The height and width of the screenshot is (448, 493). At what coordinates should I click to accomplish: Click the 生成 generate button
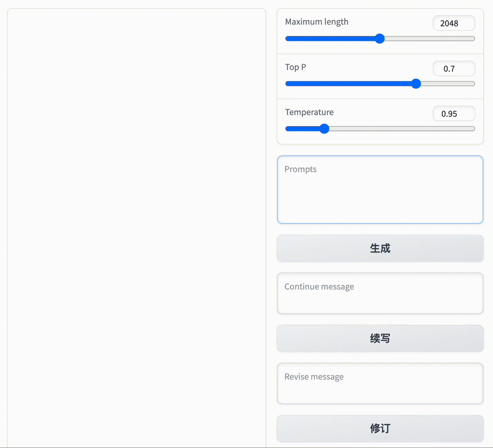click(x=380, y=248)
